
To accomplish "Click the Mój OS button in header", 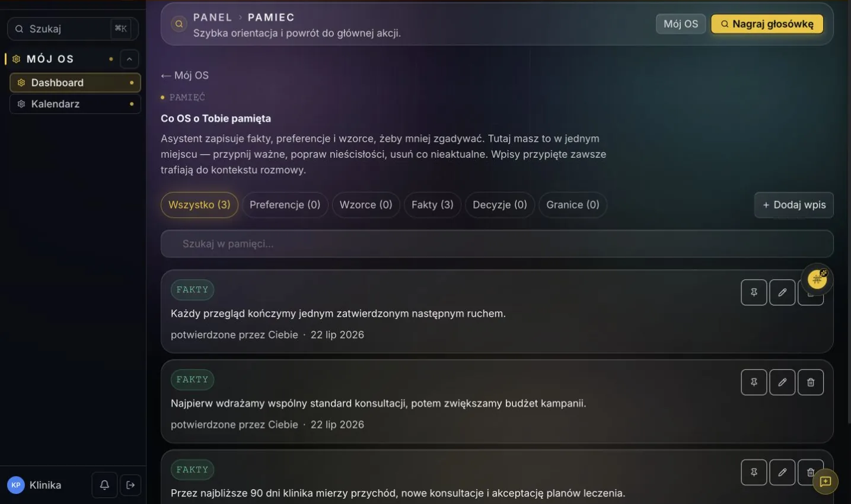I will coord(681,24).
